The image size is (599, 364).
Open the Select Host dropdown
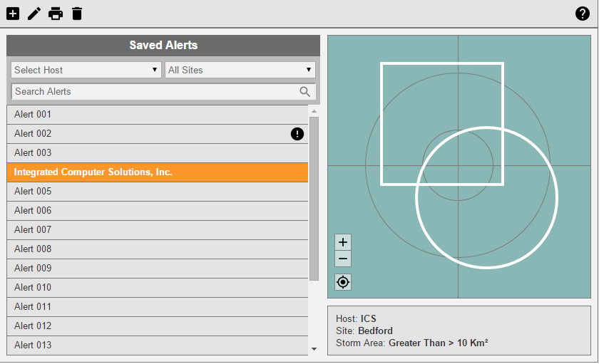pos(86,70)
